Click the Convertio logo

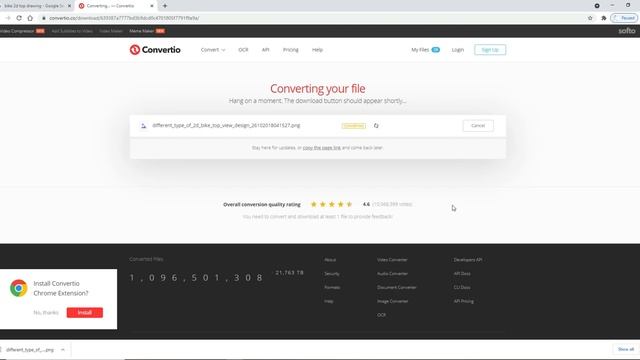155,50
